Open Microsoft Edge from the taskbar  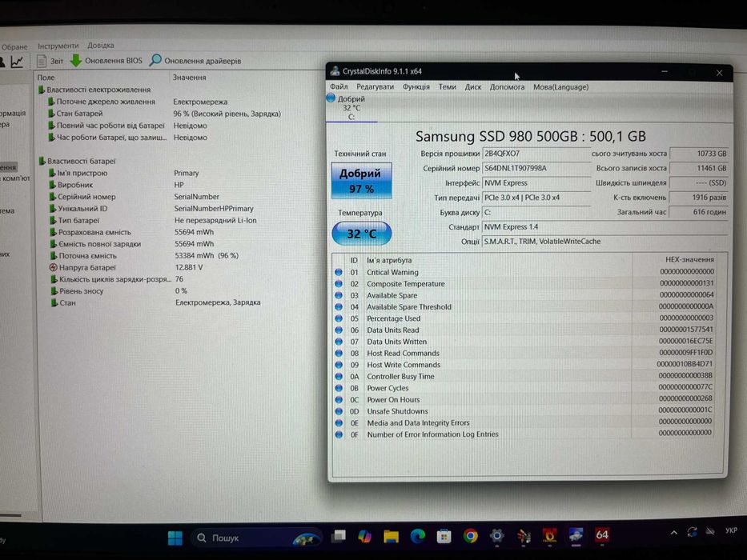point(418,536)
